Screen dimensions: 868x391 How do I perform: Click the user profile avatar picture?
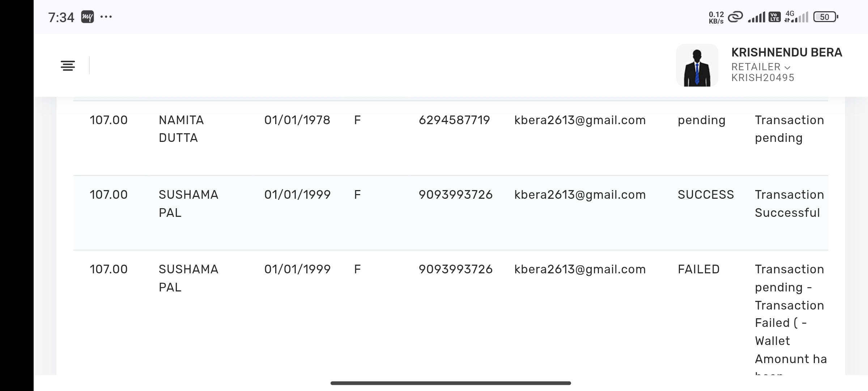(x=697, y=66)
